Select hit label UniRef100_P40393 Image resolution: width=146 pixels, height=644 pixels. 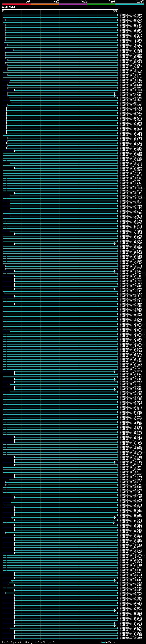pos(131,231)
